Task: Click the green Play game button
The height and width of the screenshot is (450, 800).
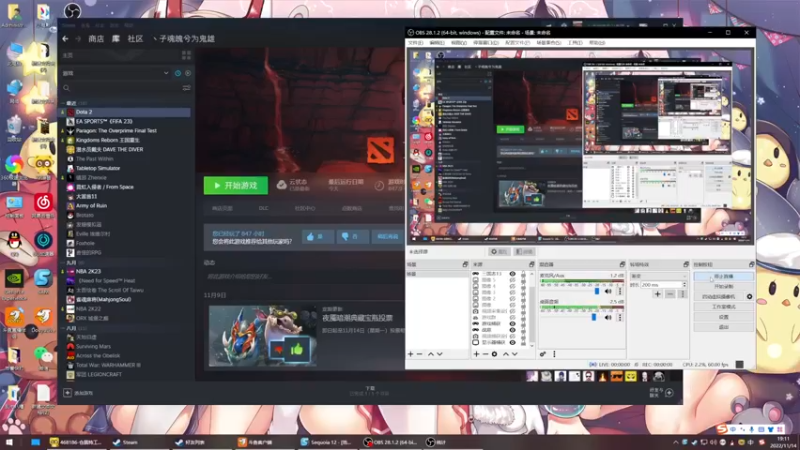Action: 236,185
